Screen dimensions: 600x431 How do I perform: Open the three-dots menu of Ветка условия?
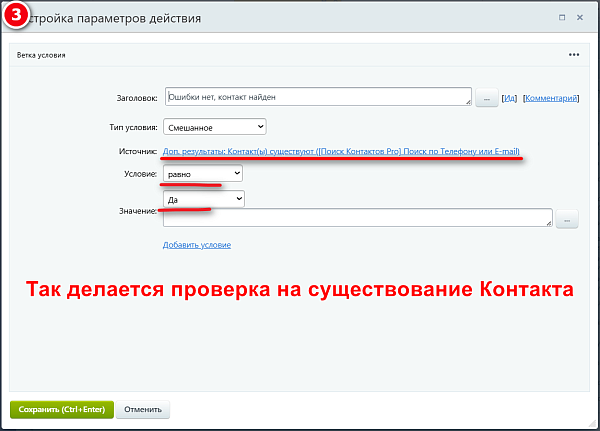(574, 55)
